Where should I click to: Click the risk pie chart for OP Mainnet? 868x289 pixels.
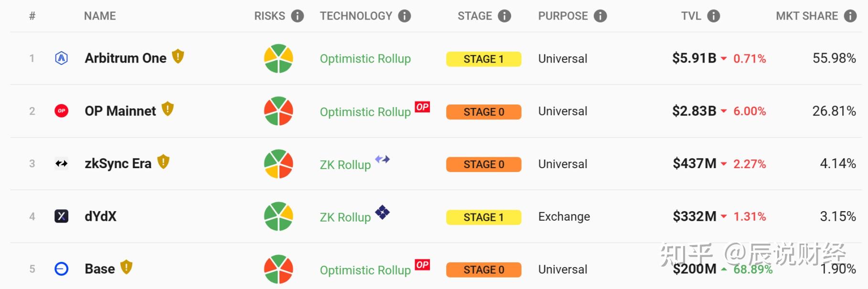click(279, 111)
